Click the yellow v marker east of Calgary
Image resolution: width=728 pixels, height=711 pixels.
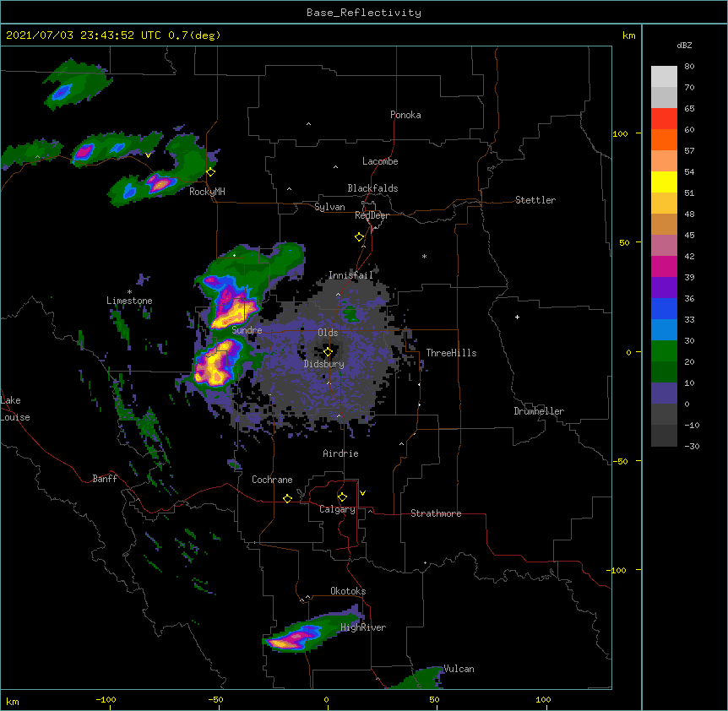362,493
